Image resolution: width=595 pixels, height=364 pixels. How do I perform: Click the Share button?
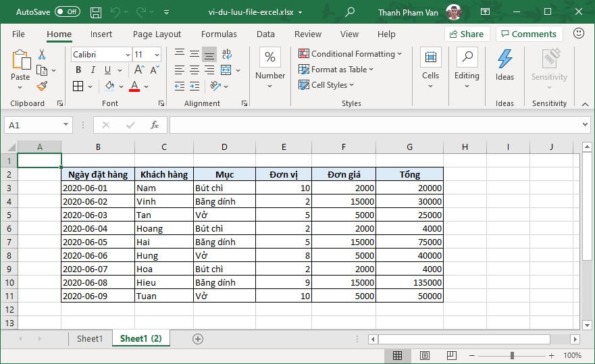(467, 34)
